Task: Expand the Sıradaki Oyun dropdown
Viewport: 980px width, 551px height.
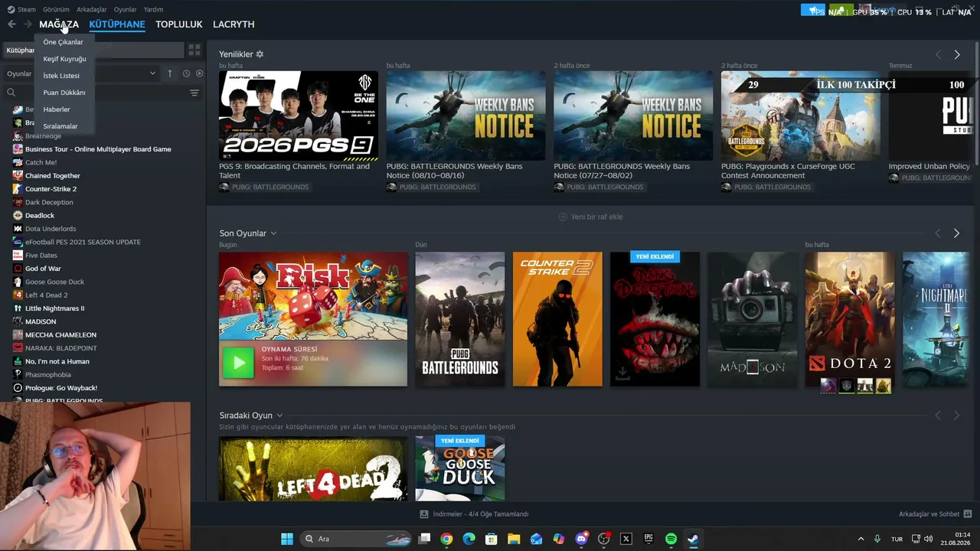Action: tap(279, 416)
